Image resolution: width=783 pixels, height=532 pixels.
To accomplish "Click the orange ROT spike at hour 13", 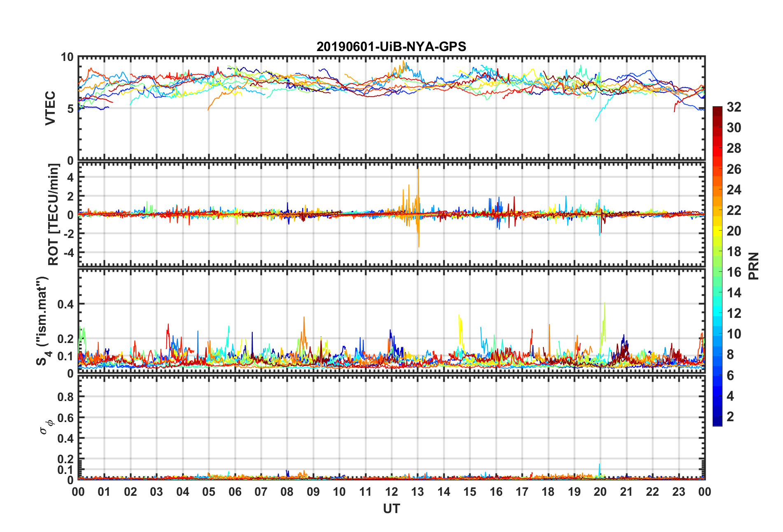I will pyautogui.click(x=418, y=208).
